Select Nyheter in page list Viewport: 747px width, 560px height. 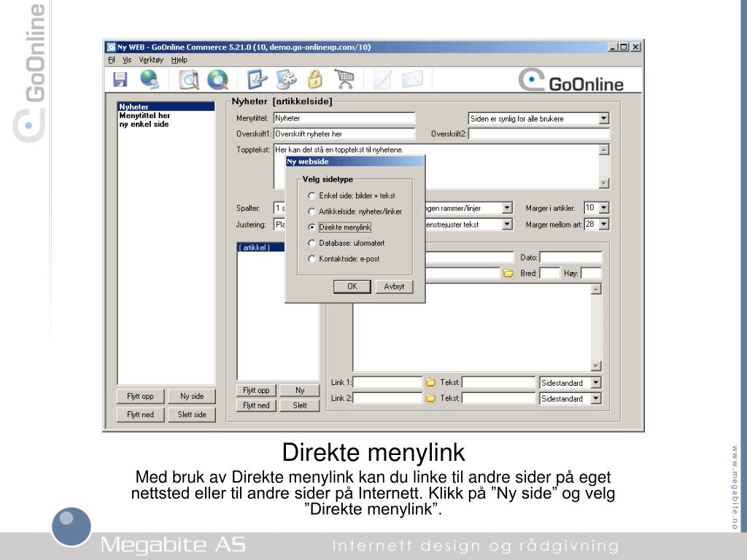click(166, 106)
